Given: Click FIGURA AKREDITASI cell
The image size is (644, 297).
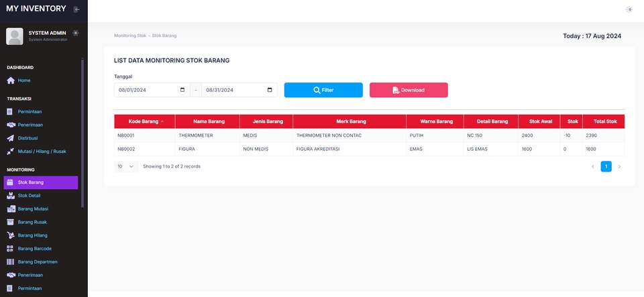Looking at the screenshot, I should point(350,149).
